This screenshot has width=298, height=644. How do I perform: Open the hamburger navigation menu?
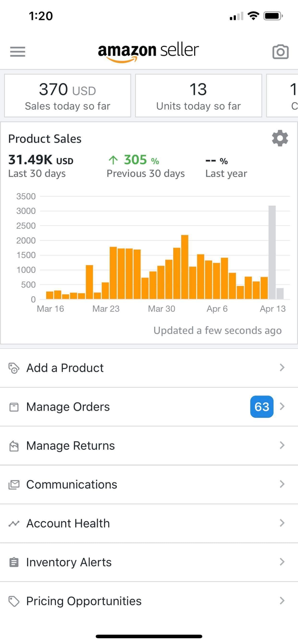18,52
